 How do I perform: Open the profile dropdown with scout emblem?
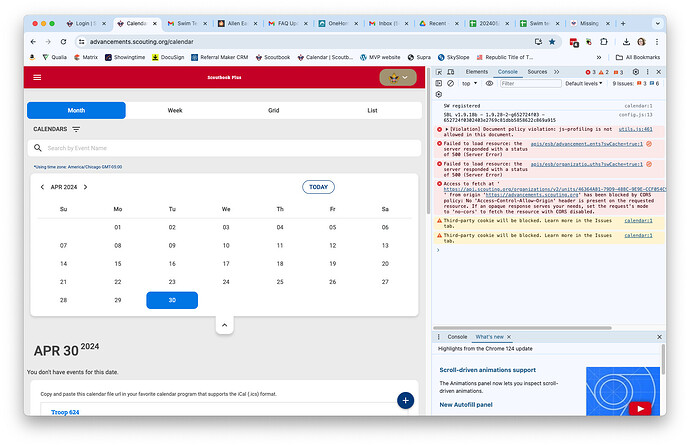click(x=398, y=77)
